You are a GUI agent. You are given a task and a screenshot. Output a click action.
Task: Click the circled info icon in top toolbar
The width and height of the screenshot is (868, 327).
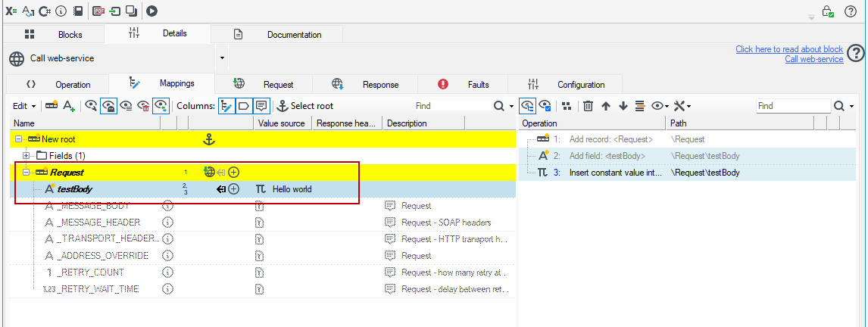pos(61,11)
